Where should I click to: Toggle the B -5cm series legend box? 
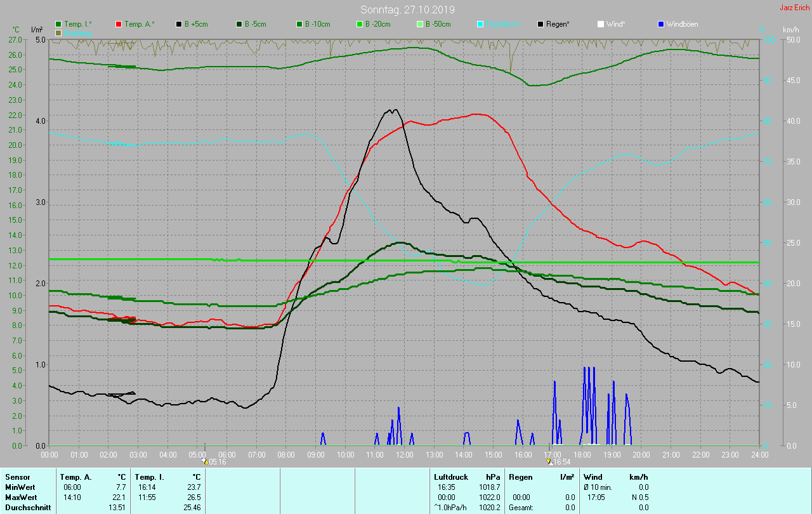pos(240,24)
